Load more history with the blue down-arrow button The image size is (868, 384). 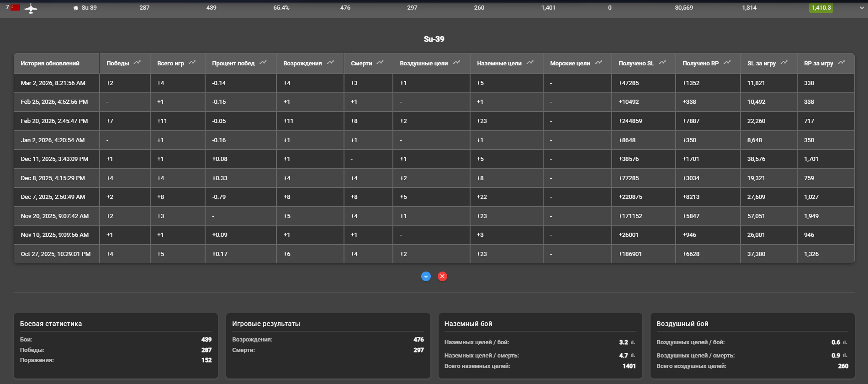[426, 276]
